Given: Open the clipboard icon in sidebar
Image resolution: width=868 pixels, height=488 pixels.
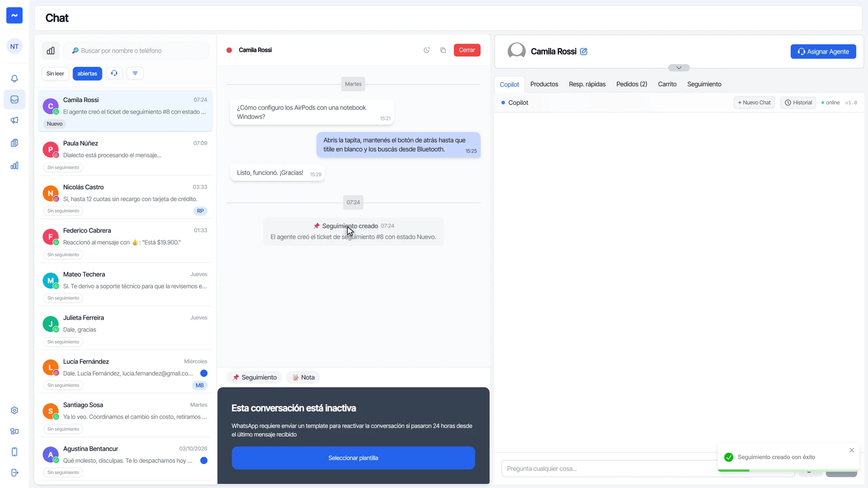Looking at the screenshot, I should pos(14,143).
